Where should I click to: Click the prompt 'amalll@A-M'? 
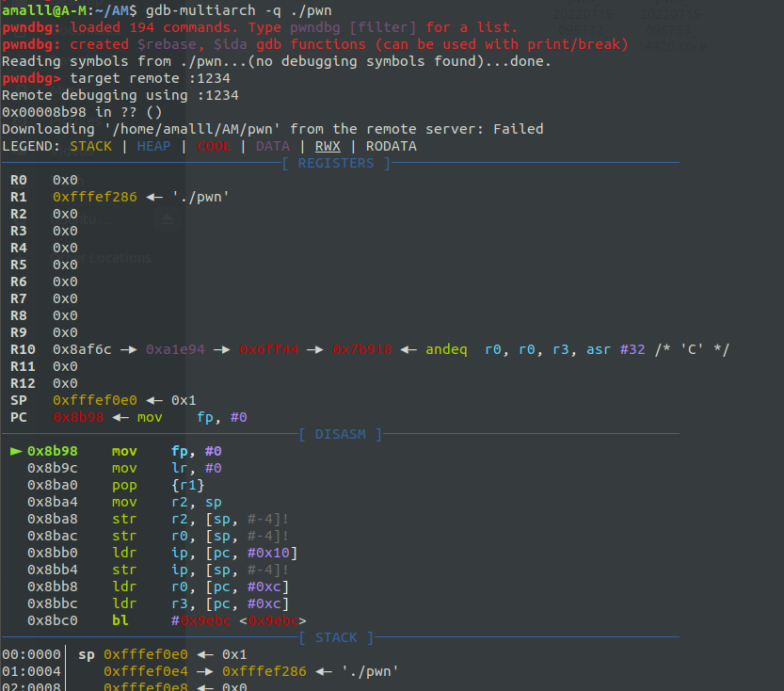44,10
